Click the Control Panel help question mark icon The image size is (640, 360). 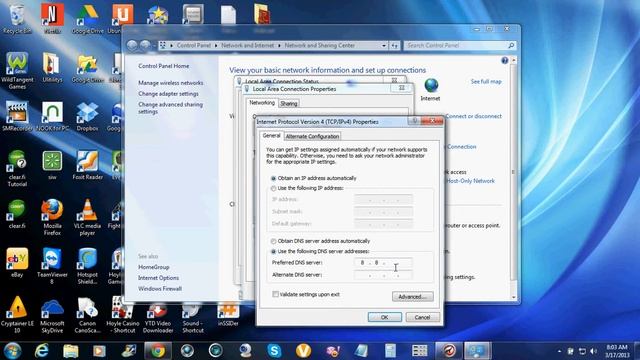click(504, 60)
